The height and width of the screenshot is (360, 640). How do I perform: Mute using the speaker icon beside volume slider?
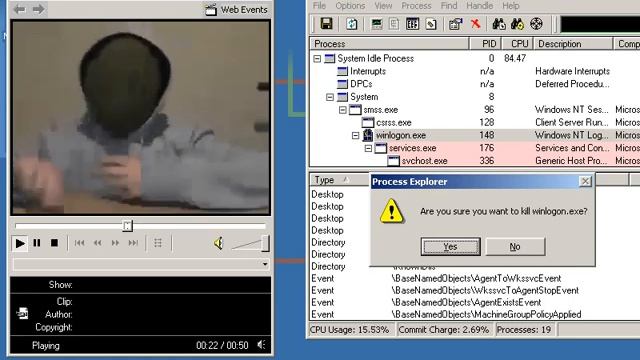[x=218, y=243]
